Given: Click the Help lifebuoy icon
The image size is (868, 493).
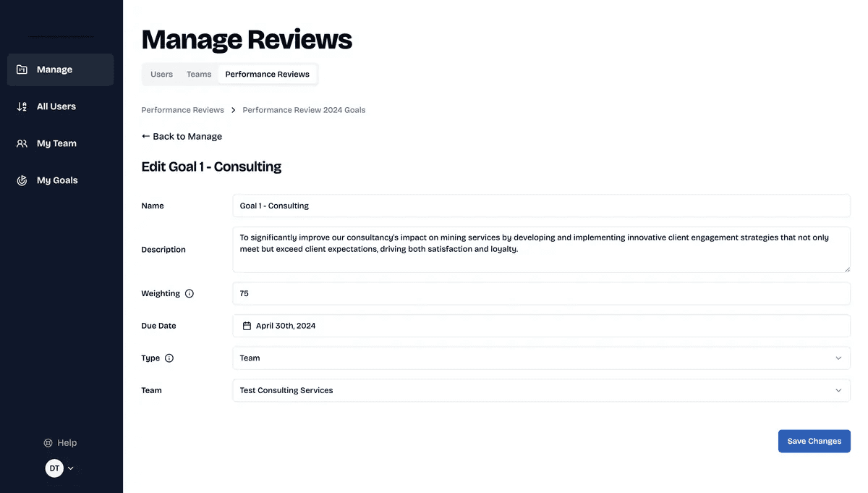Looking at the screenshot, I should 48,443.
